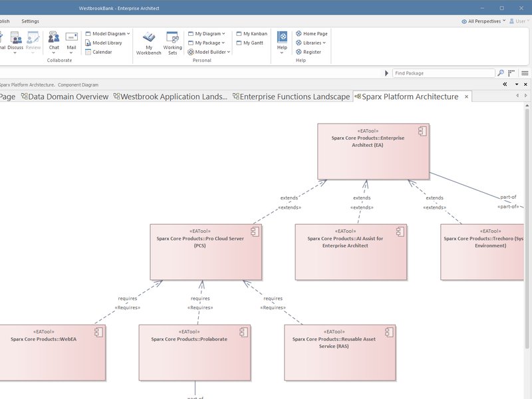Click component icon on Pro Cloud Server box

click(x=255, y=231)
